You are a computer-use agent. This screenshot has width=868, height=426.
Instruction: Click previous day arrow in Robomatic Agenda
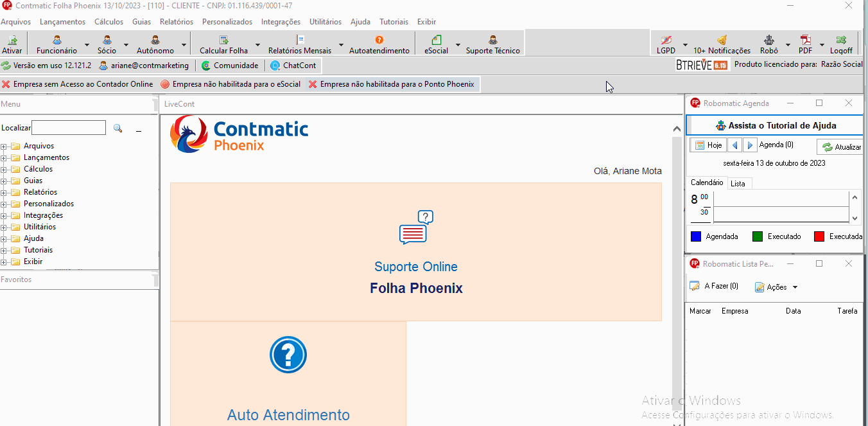click(736, 145)
